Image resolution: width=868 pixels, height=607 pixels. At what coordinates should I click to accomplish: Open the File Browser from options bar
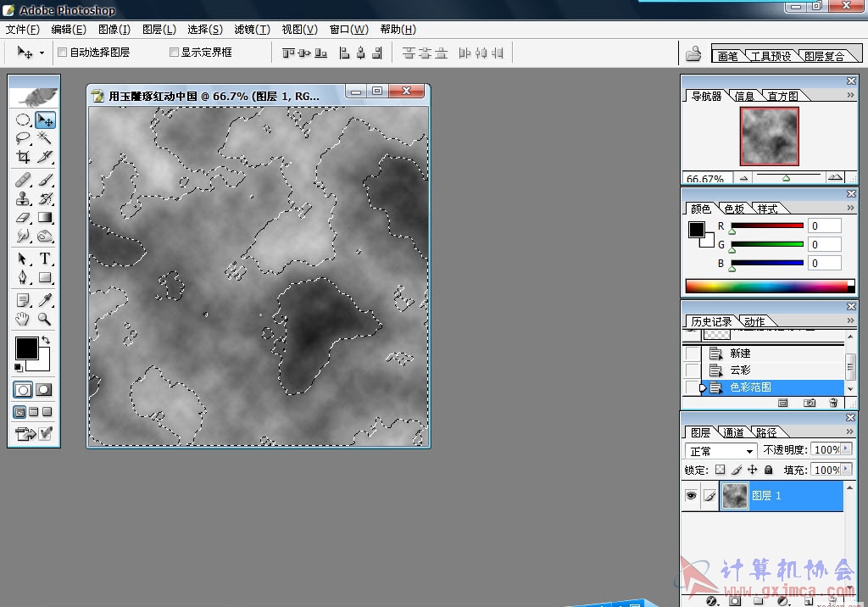(x=693, y=53)
